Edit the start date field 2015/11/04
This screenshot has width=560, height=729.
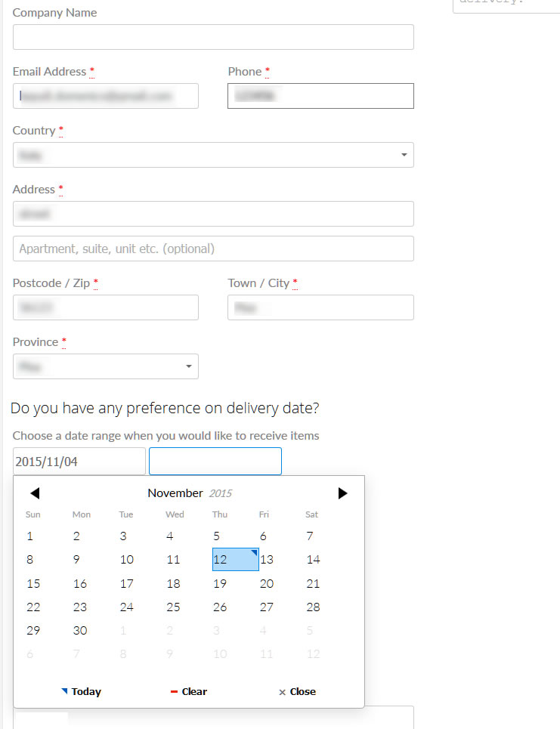[79, 462]
